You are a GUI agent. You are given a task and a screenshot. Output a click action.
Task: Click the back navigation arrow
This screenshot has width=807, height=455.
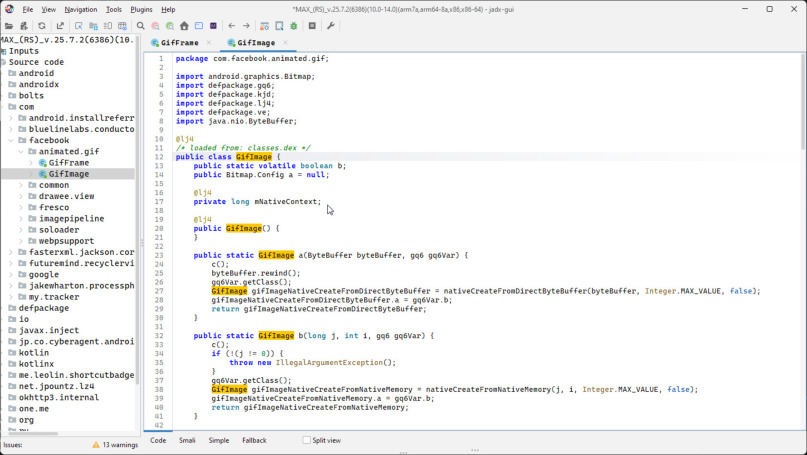[x=232, y=26]
